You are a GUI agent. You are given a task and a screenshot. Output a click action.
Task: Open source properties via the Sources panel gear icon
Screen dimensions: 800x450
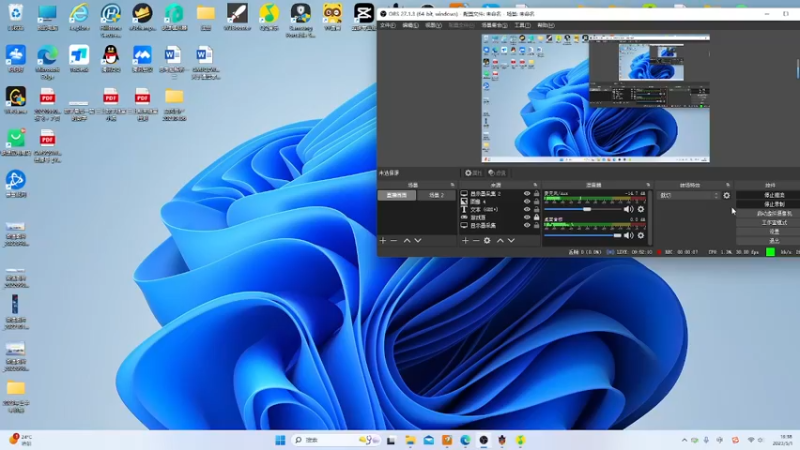(x=487, y=240)
